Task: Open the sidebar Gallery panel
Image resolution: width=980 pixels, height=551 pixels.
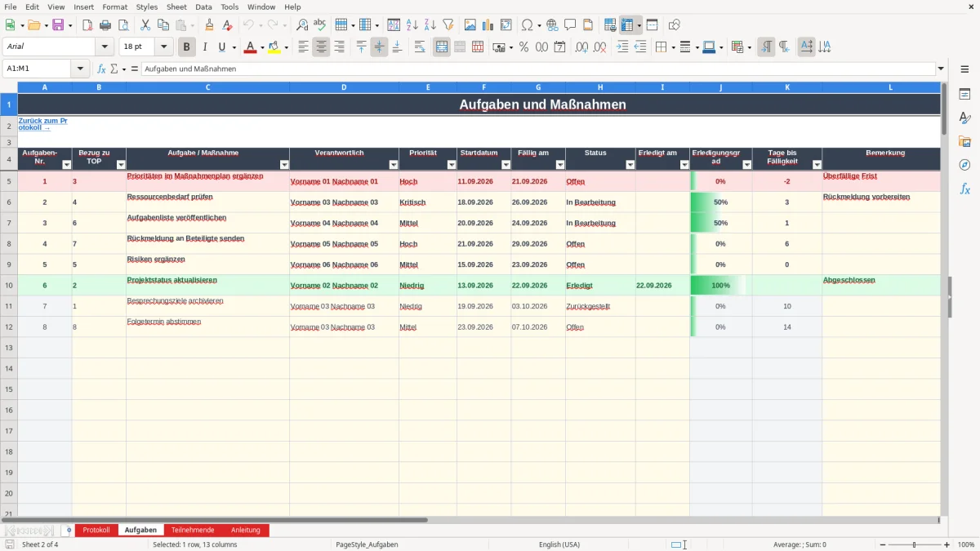Action: [x=965, y=142]
